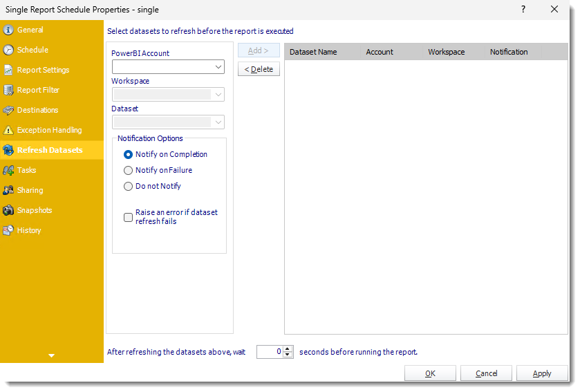Click the Dataset Name column header

[313, 52]
